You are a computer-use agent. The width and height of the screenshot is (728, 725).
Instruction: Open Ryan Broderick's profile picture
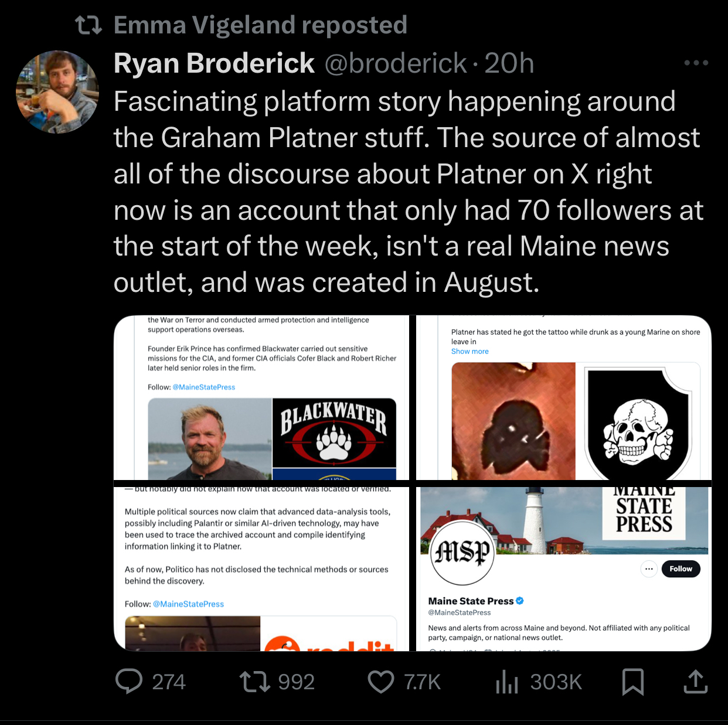57,91
